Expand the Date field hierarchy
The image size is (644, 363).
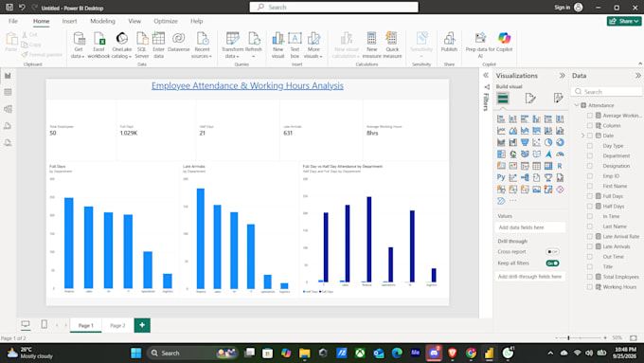click(582, 136)
